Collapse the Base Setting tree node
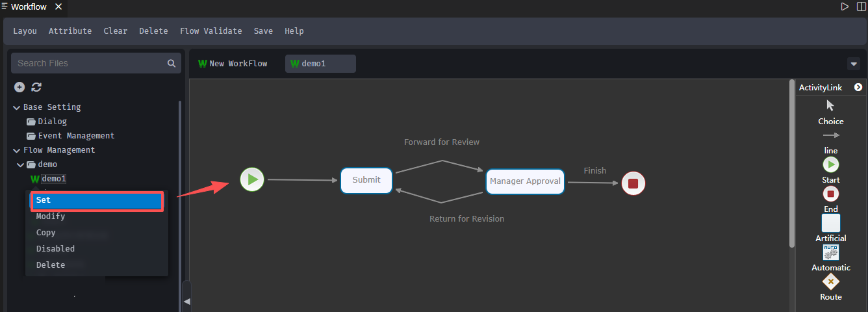Image resolution: width=868 pixels, height=312 pixels. (x=16, y=107)
